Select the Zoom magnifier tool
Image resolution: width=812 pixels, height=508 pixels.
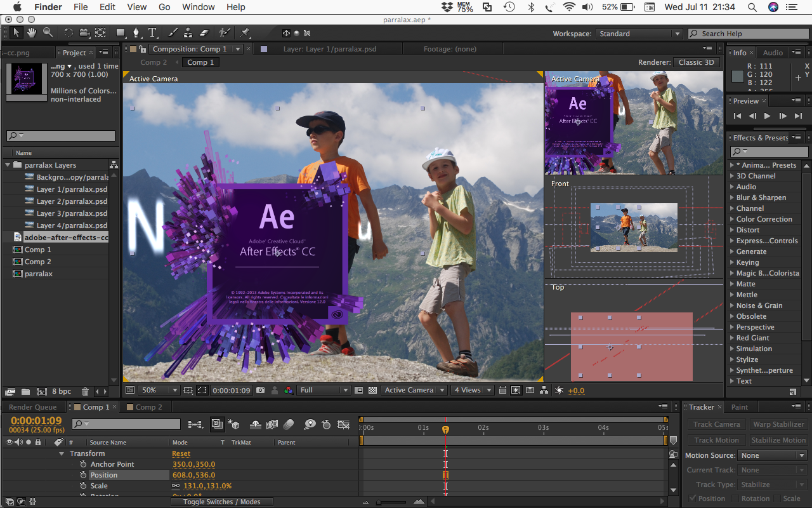coord(48,32)
